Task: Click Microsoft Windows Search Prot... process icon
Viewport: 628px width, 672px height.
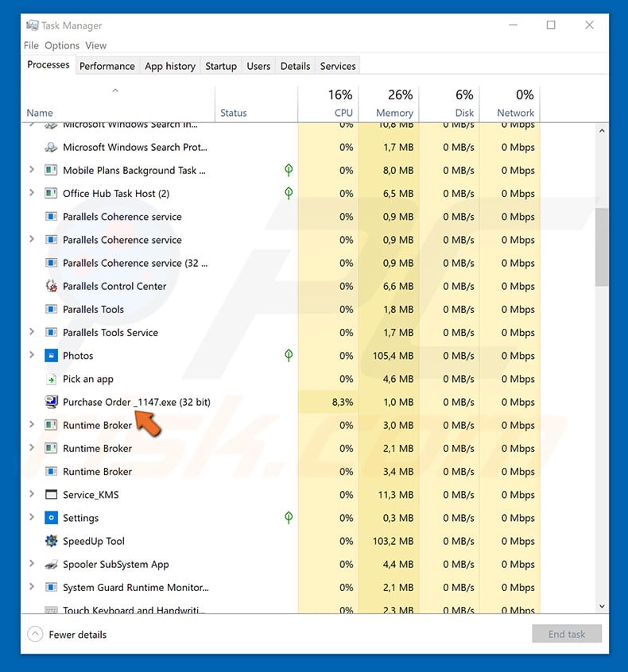Action: coord(51,148)
